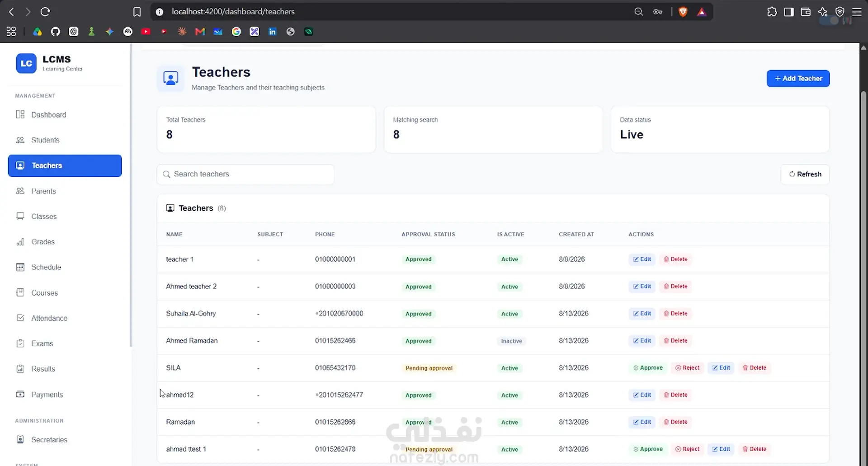Edit Ahmed Ramadan row

click(x=642, y=341)
